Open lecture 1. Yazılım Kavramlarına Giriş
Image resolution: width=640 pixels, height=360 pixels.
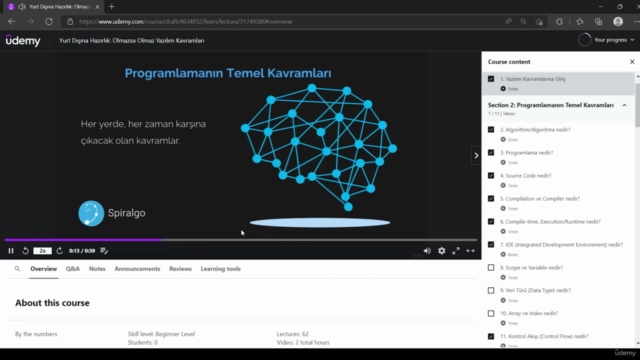[x=533, y=79]
